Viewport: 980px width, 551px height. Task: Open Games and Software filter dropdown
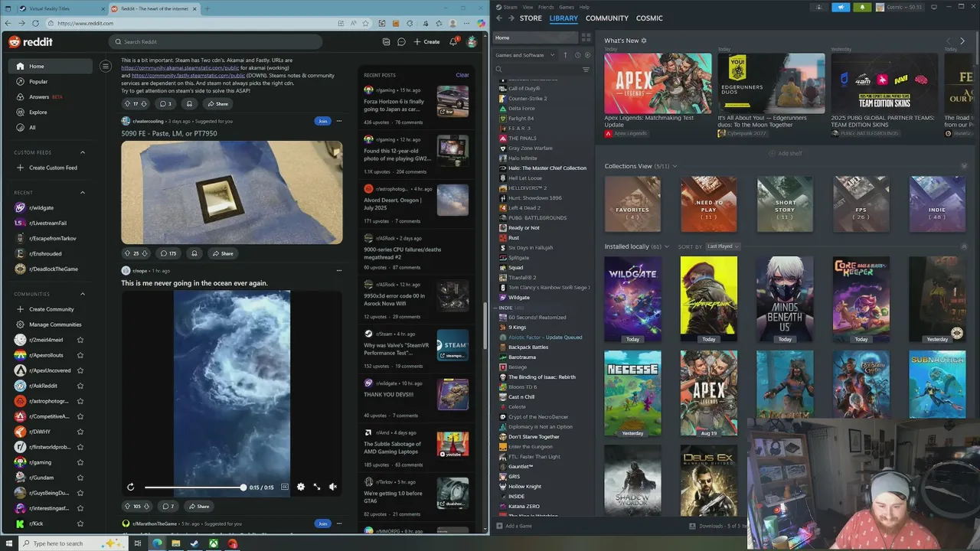pyautogui.click(x=525, y=55)
